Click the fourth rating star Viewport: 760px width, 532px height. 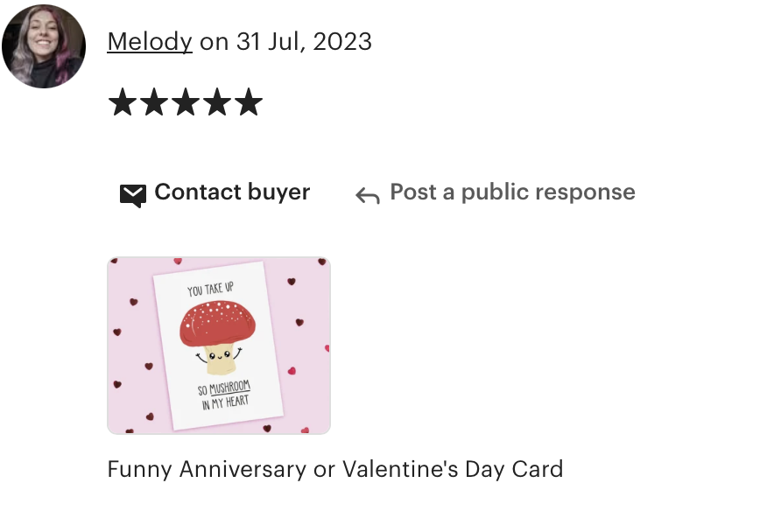217,101
